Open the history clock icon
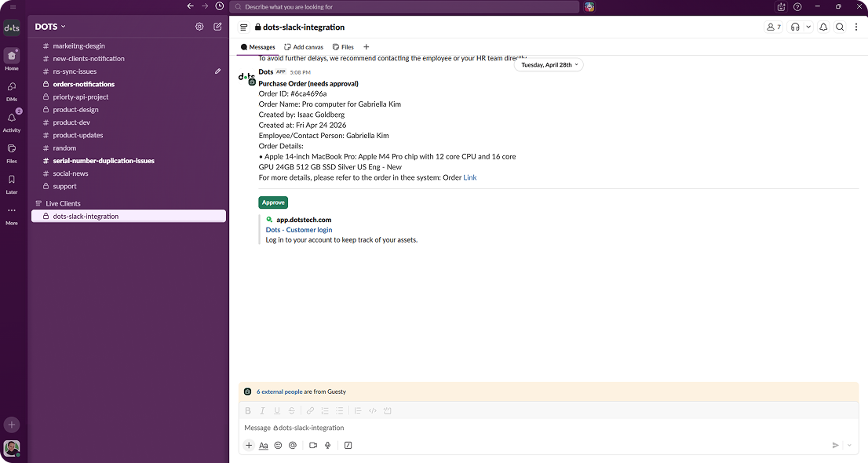The height and width of the screenshot is (463, 868). [220, 6]
